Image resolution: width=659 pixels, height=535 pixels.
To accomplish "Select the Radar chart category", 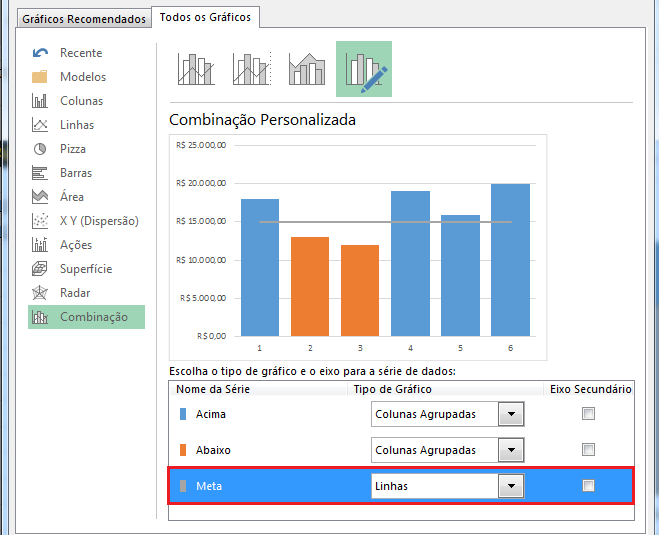I will click(x=74, y=293).
